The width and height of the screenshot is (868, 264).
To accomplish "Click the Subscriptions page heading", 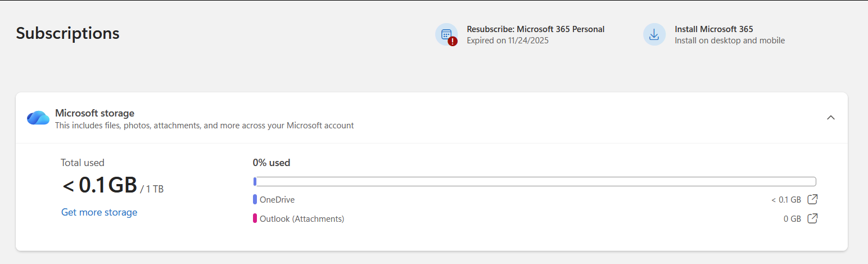I will [67, 33].
